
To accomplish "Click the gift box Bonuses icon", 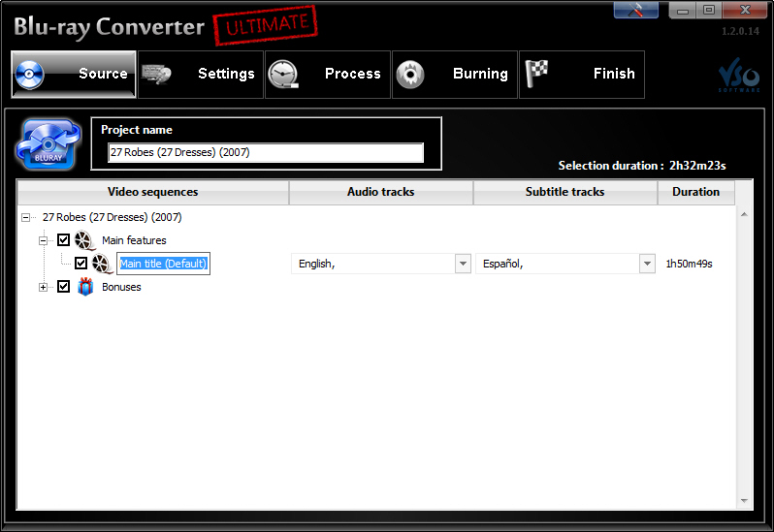I will [x=85, y=287].
